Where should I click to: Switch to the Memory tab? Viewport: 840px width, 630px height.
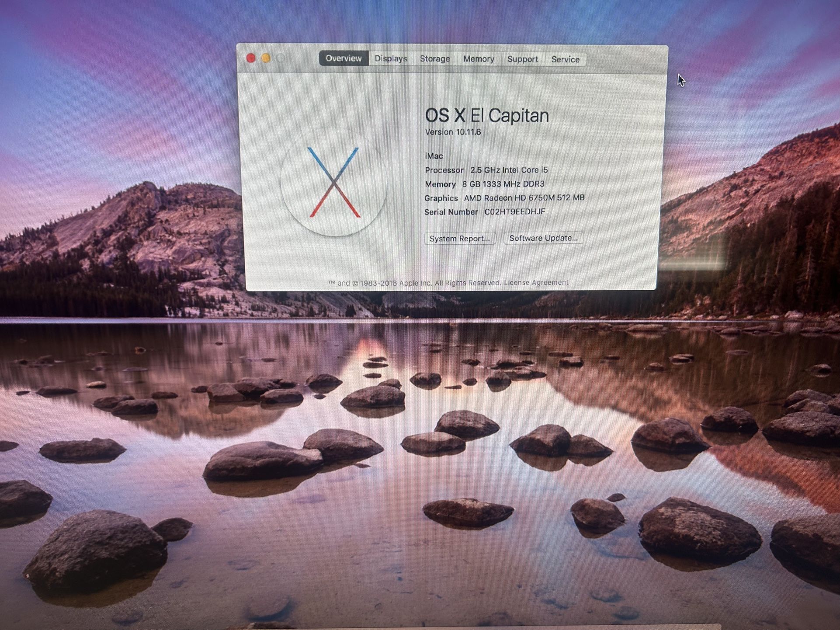(479, 59)
